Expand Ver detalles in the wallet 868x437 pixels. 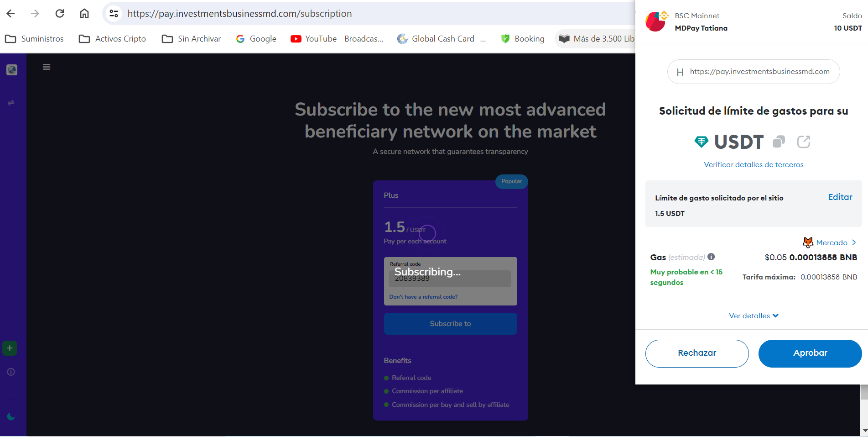754,316
